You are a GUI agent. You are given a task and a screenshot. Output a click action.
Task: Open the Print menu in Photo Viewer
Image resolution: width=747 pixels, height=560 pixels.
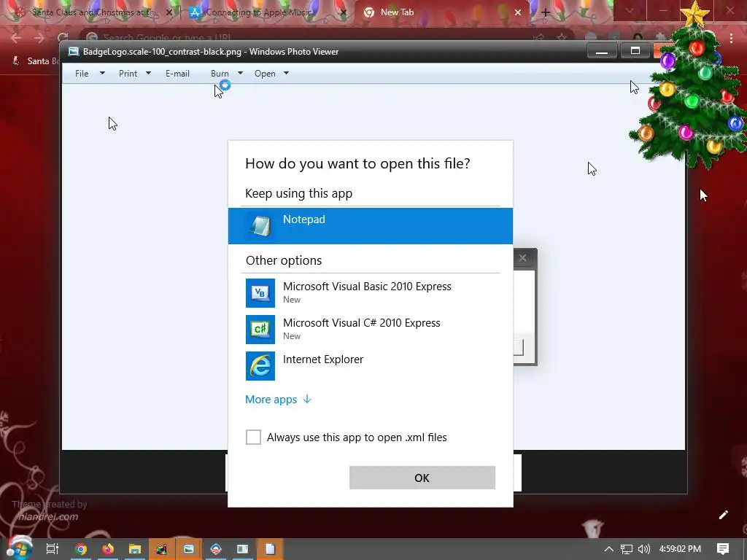coord(128,74)
